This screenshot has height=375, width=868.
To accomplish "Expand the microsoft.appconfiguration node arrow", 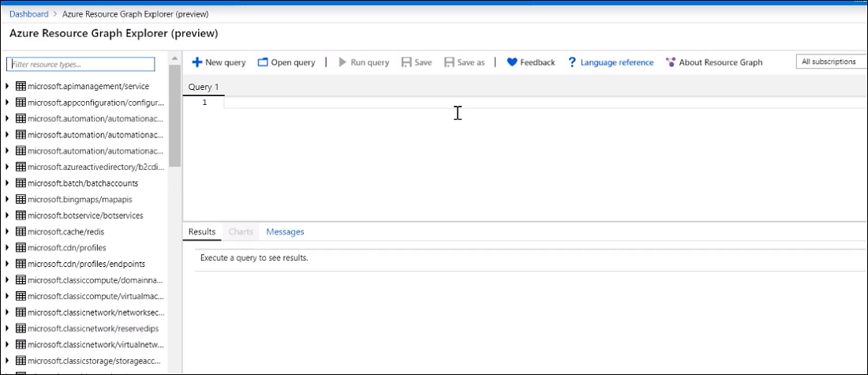I will click(x=6, y=103).
